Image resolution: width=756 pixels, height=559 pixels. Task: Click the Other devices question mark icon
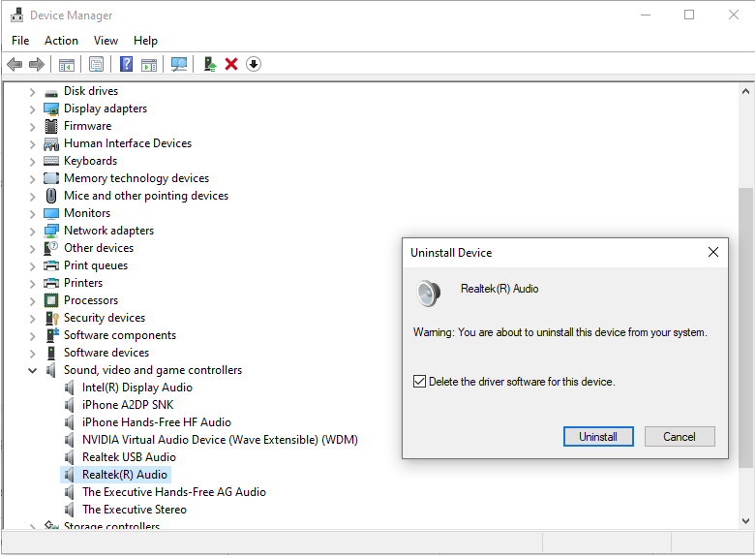[x=51, y=248]
